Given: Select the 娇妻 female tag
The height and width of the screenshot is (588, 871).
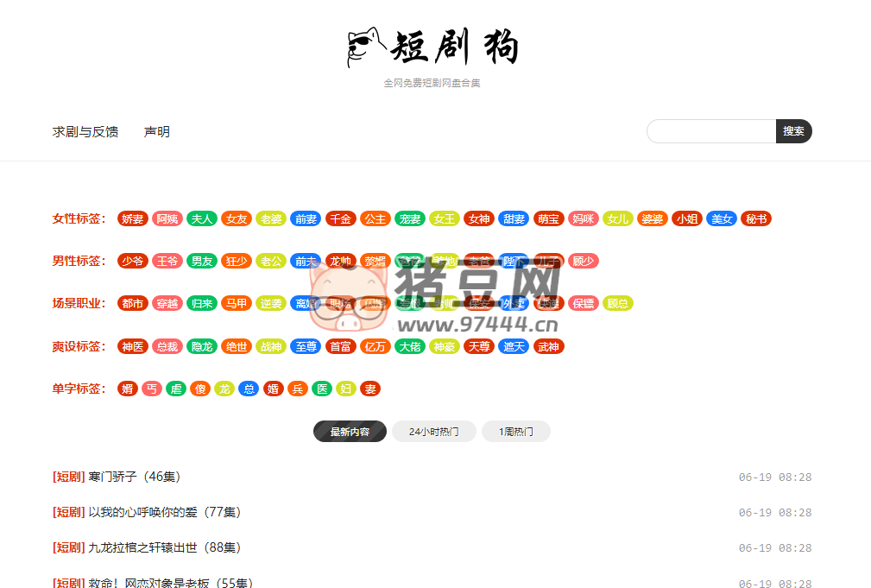Looking at the screenshot, I should pyautogui.click(x=132, y=218).
